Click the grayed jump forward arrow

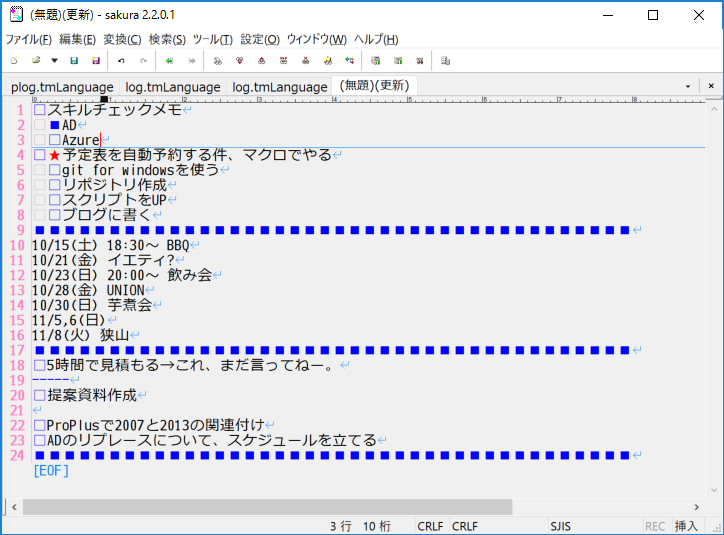pos(191,60)
